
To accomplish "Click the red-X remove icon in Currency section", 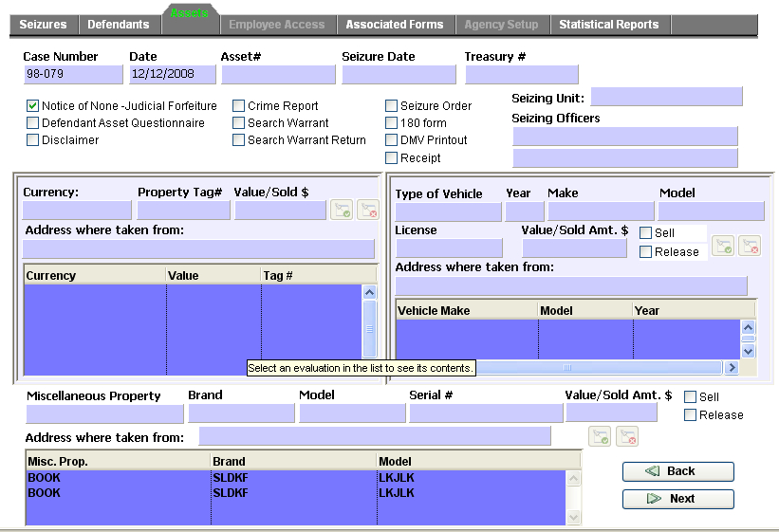I will tap(368, 211).
